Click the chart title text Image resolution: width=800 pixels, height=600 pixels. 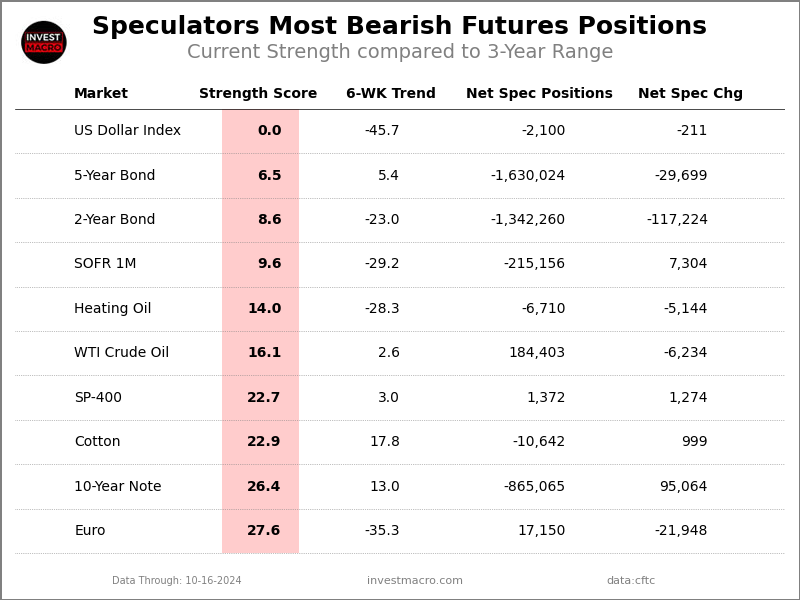point(399,27)
